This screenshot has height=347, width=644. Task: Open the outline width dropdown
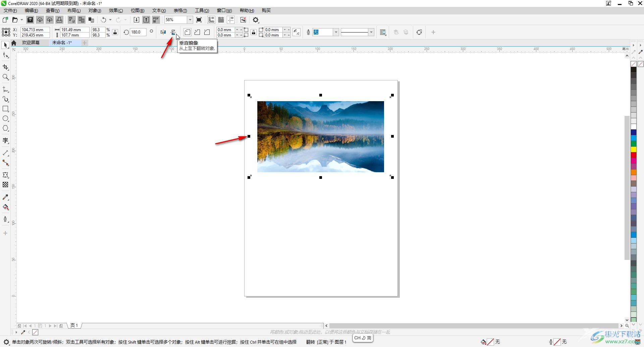coord(336,32)
